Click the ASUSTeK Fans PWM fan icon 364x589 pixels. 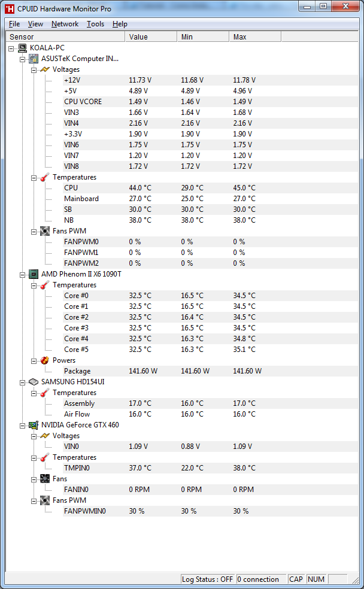coord(45,231)
